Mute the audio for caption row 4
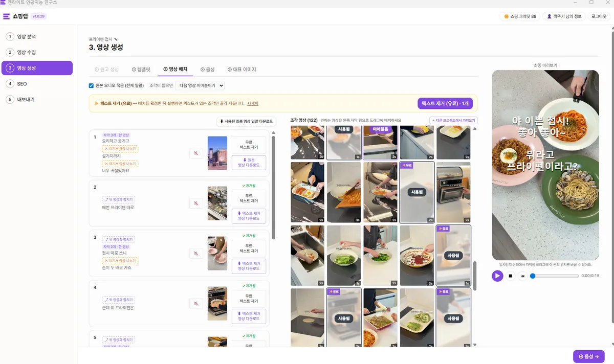This screenshot has width=614, height=364. click(196, 304)
